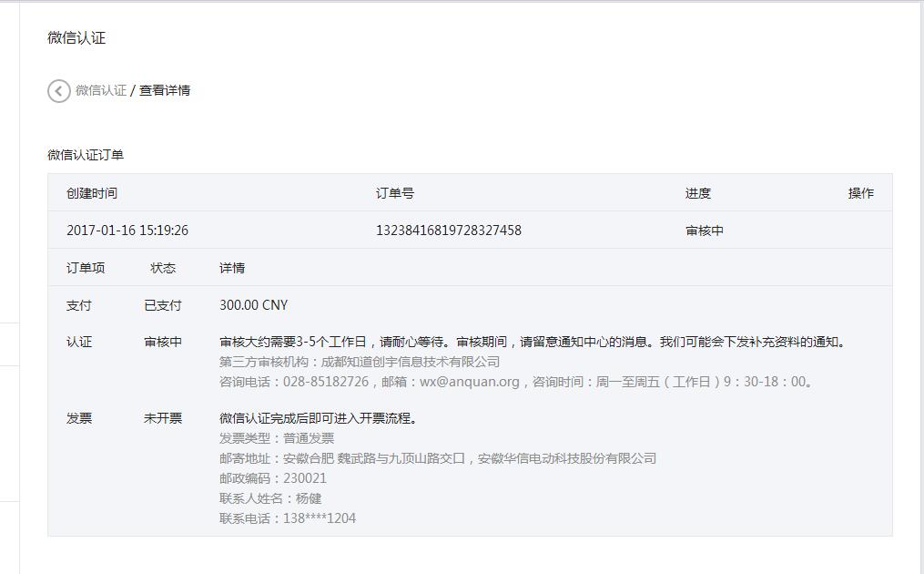Screen dimensions: 924x574
Task: Select the 300.00 CNY amount
Action: click(253, 305)
